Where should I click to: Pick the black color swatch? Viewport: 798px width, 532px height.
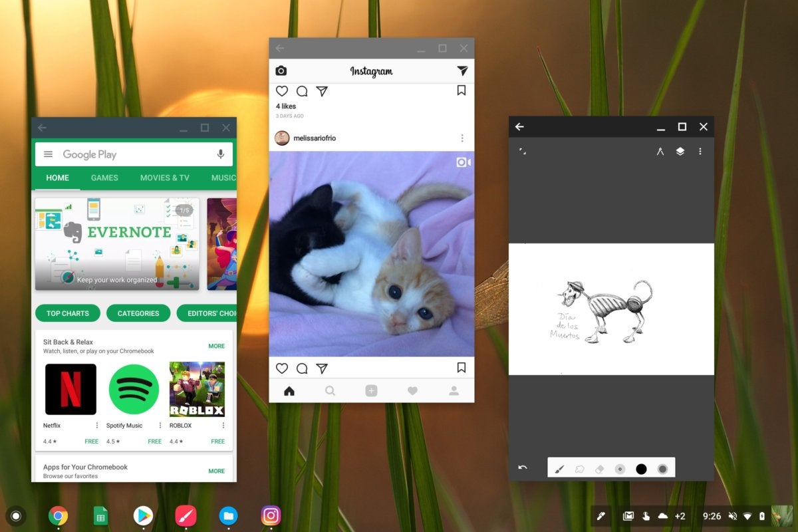pos(641,469)
